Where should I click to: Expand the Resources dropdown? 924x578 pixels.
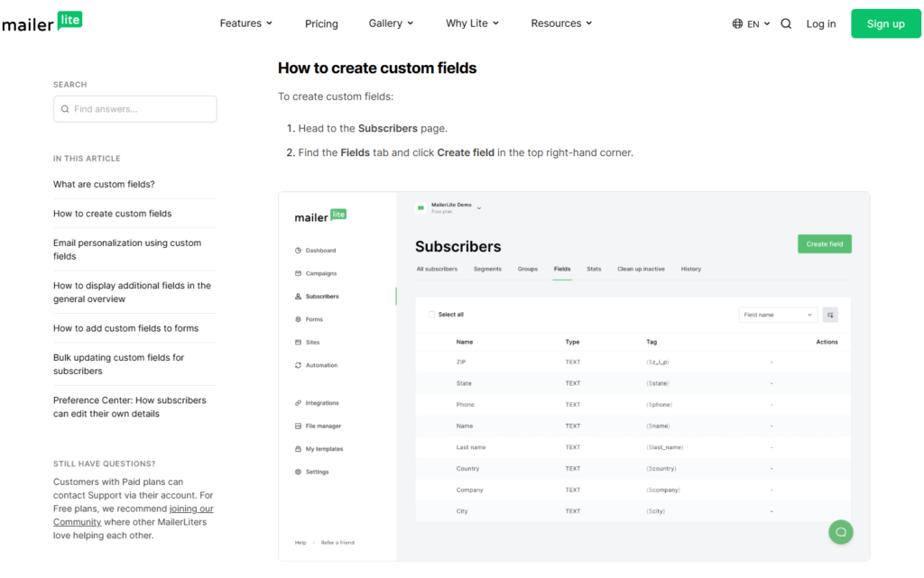click(561, 23)
